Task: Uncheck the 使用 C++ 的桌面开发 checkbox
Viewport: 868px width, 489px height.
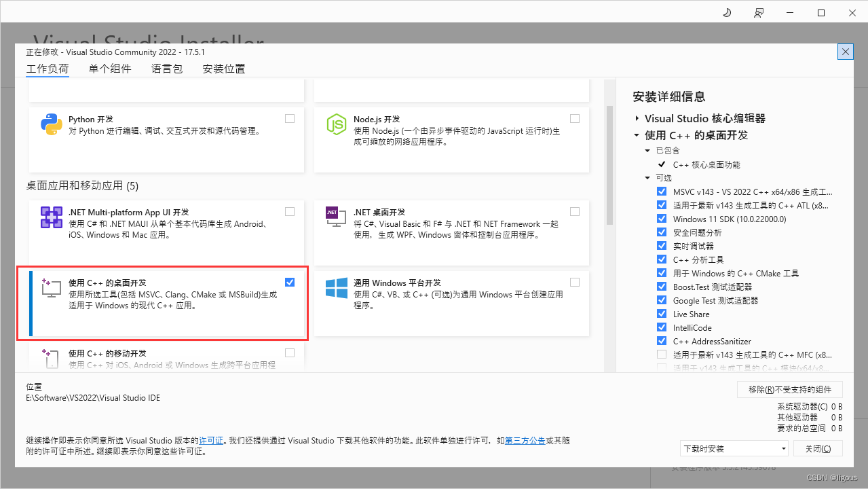Action: tap(290, 282)
